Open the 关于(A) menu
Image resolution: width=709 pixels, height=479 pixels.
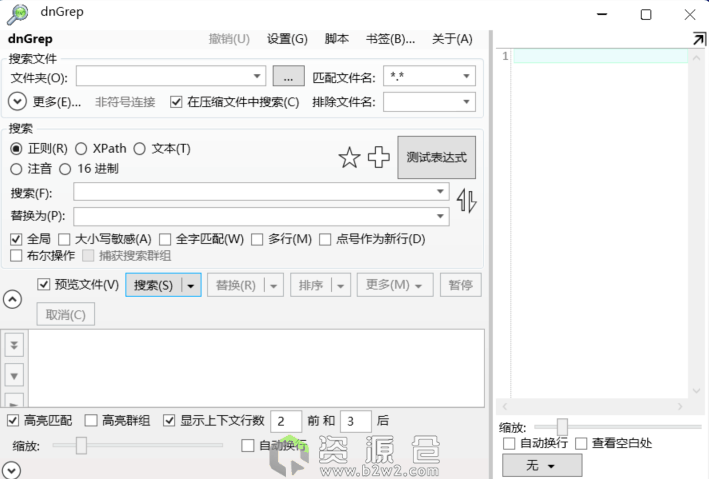(451, 39)
